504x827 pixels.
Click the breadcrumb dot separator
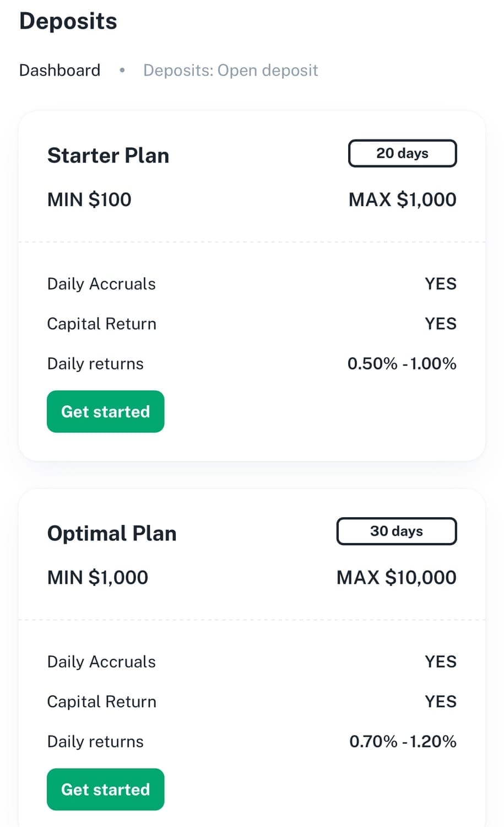[122, 70]
